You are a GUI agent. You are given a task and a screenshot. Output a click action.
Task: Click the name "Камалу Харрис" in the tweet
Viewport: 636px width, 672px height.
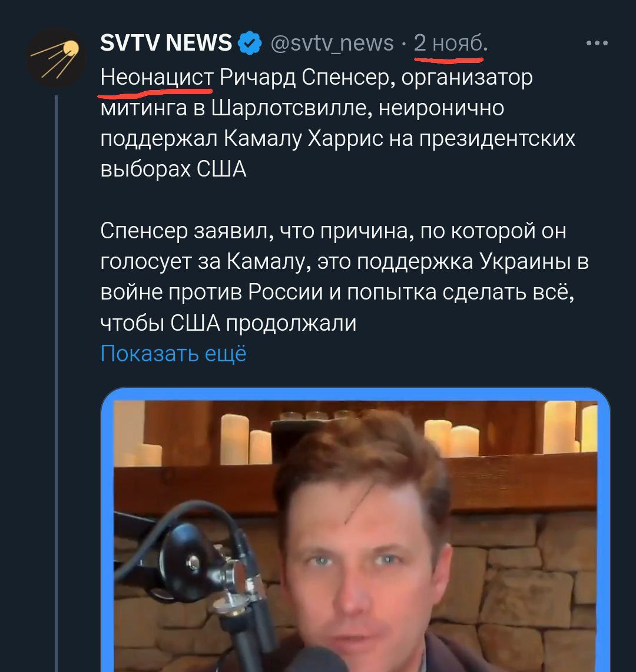[304, 138]
